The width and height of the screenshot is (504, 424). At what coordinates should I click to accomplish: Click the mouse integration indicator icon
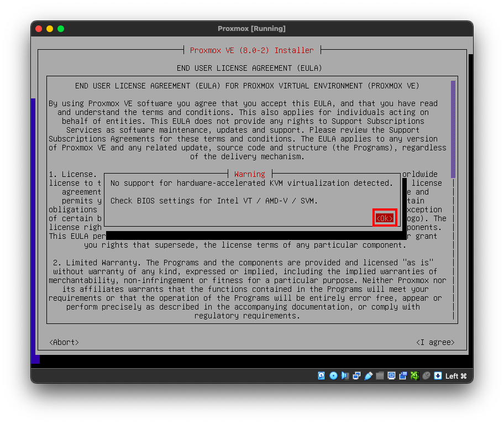(426, 376)
